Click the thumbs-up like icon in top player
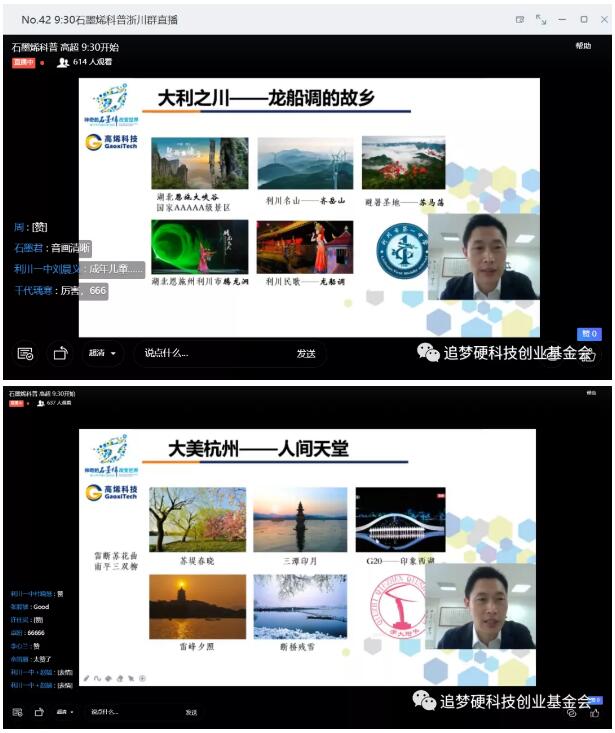The width and height of the screenshot is (615, 733). coord(590,354)
